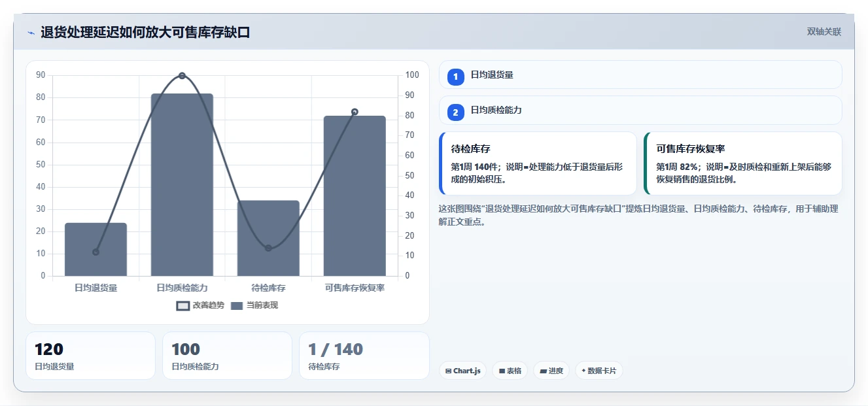Click the 待检库存 bar in chart
The height and width of the screenshot is (406, 868).
268,238
